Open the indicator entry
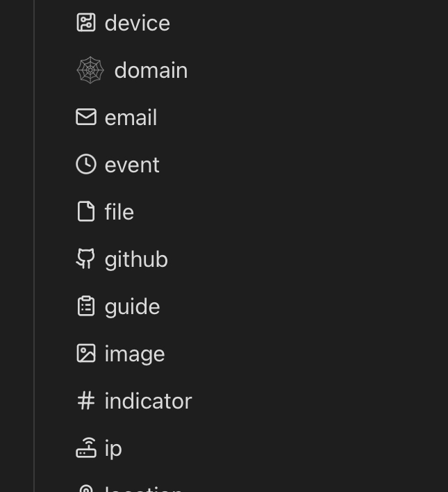Image resolution: width=448 pixels, height=492 pixels. pos(149,401)
